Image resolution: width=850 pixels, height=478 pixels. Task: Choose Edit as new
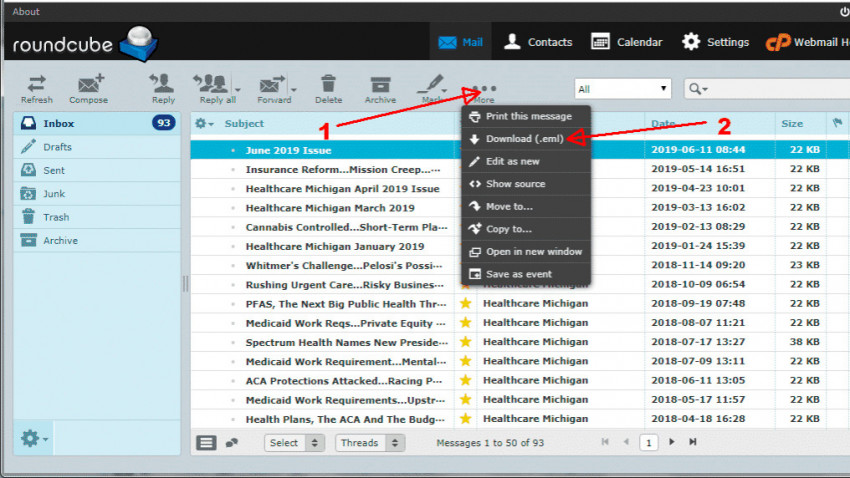coord(526,161)
